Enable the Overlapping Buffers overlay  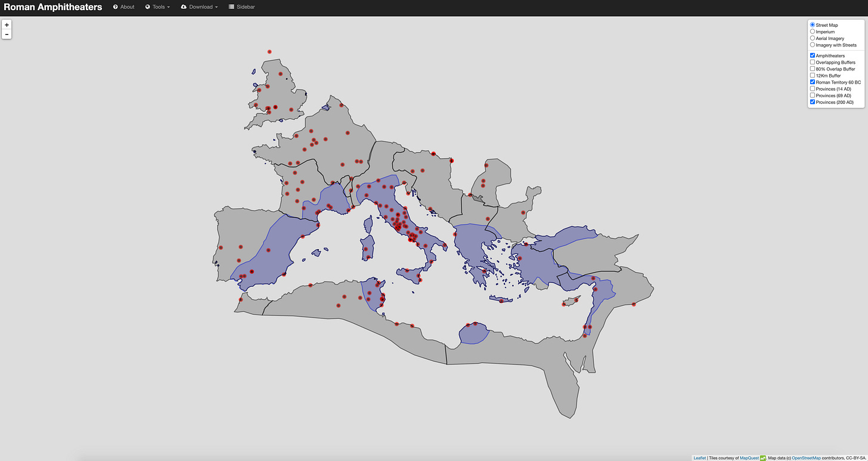[813, 62]
